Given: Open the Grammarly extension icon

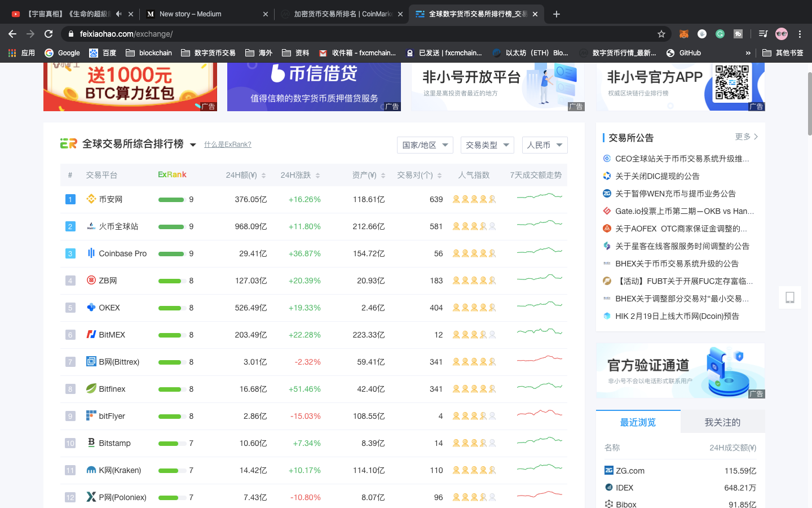Looking at the screenshot, I should pyautogui.click(x=720, y=34).
